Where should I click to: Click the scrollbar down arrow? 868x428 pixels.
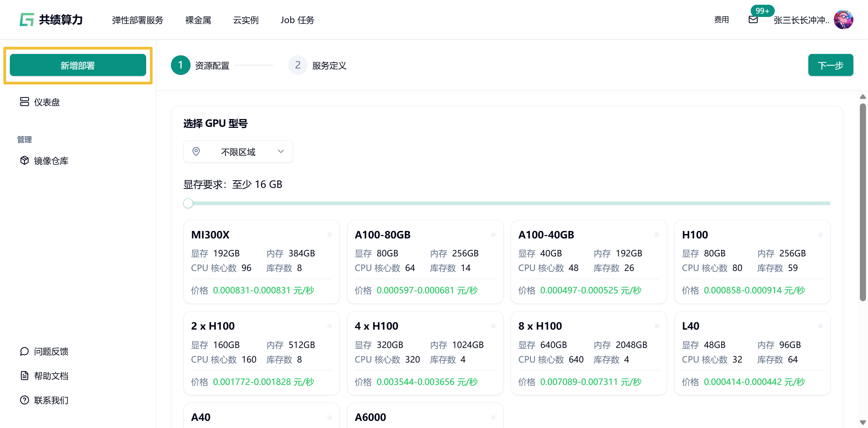click(x=863, y=423)
